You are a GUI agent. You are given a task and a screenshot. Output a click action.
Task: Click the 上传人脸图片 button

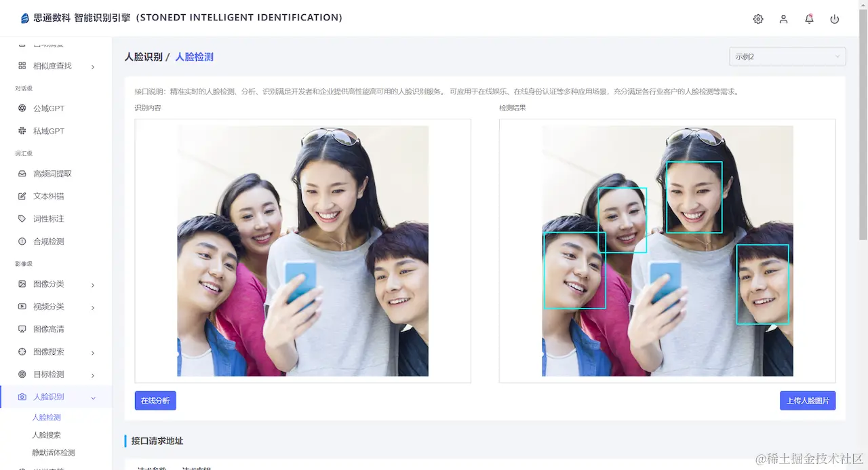click(808, 401)
